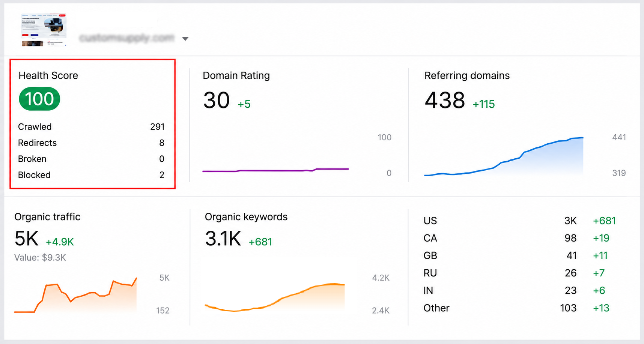
Task: Click the Crawled row value 291
Action: pos(157,127)
